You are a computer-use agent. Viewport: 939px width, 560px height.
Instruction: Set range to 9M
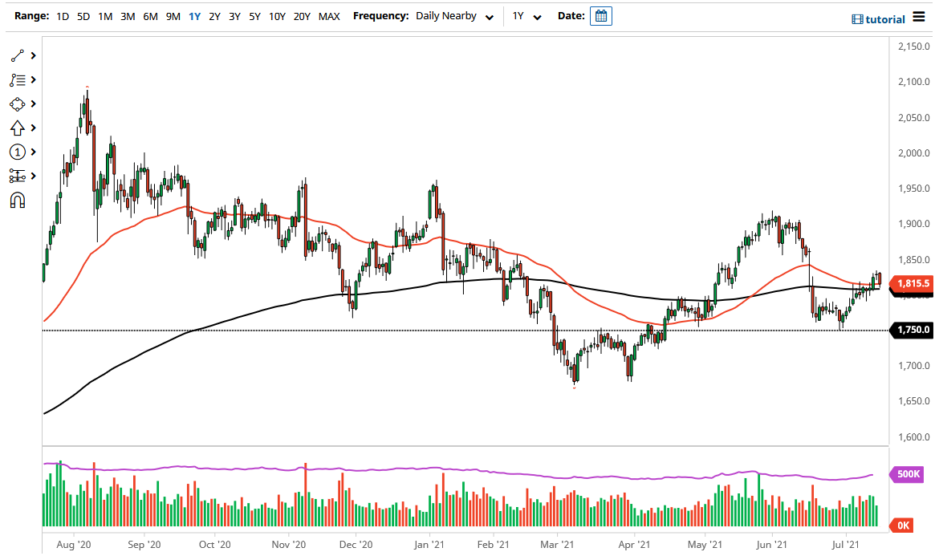click(173, 17)
